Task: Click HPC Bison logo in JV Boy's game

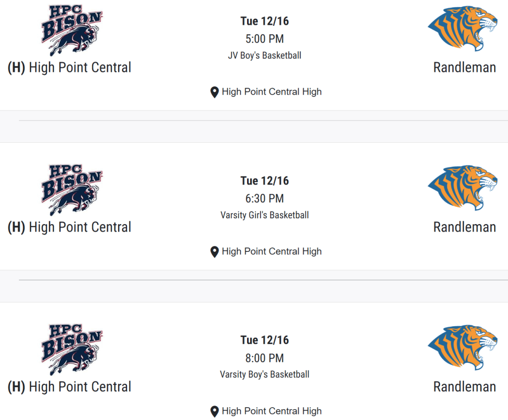Action: [x=71, y=30]
